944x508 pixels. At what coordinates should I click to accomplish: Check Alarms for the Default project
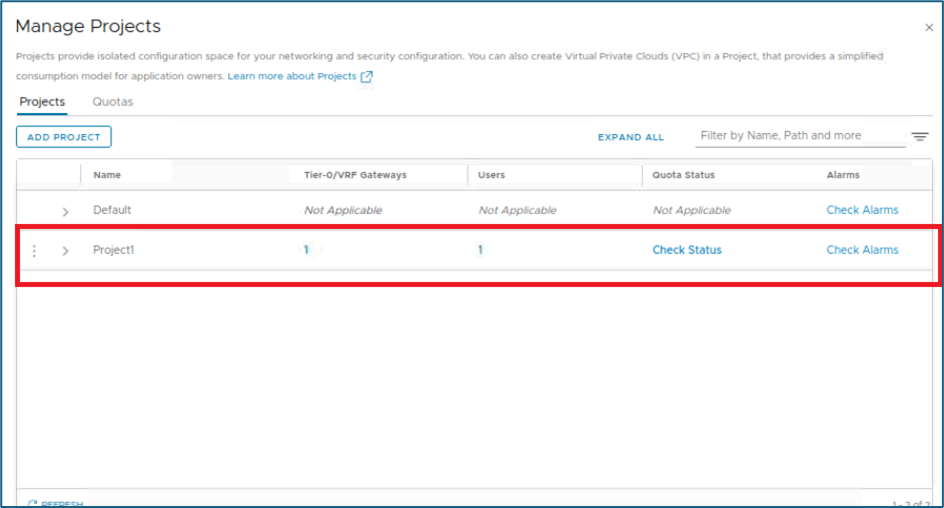pyautogui.click(x=862, y=210)
